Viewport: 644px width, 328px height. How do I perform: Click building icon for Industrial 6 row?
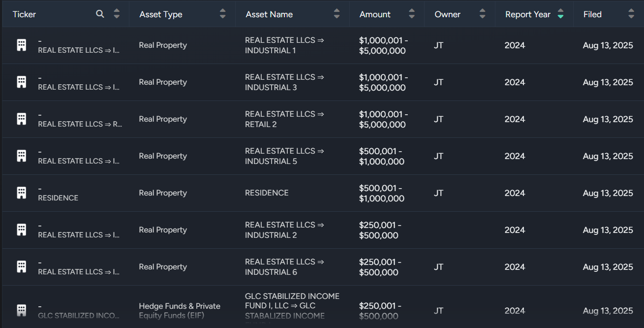[x=22, y=266]
